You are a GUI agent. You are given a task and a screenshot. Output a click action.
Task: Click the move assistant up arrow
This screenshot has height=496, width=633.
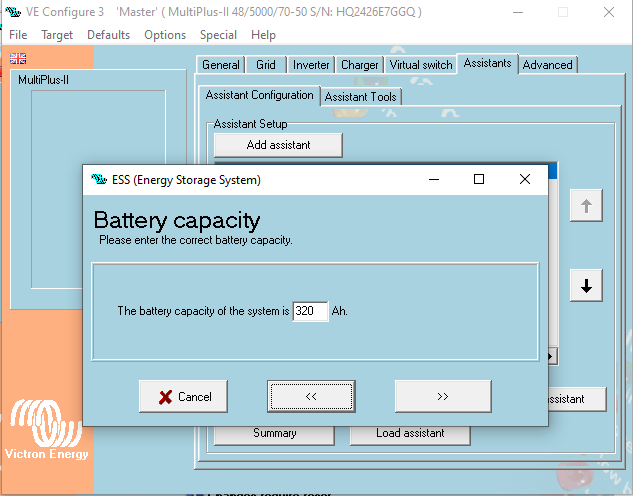[x=586, y=206]
